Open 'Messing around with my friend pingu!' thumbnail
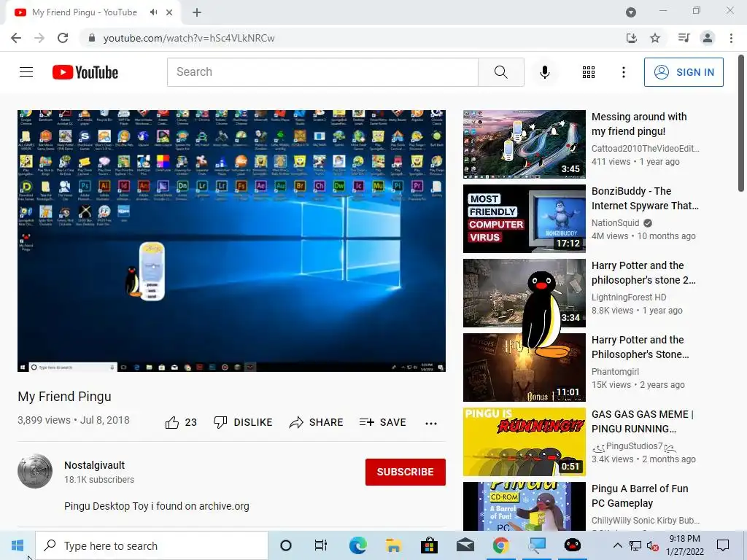Screen dimensions: 747x560 tap(524, 144)
